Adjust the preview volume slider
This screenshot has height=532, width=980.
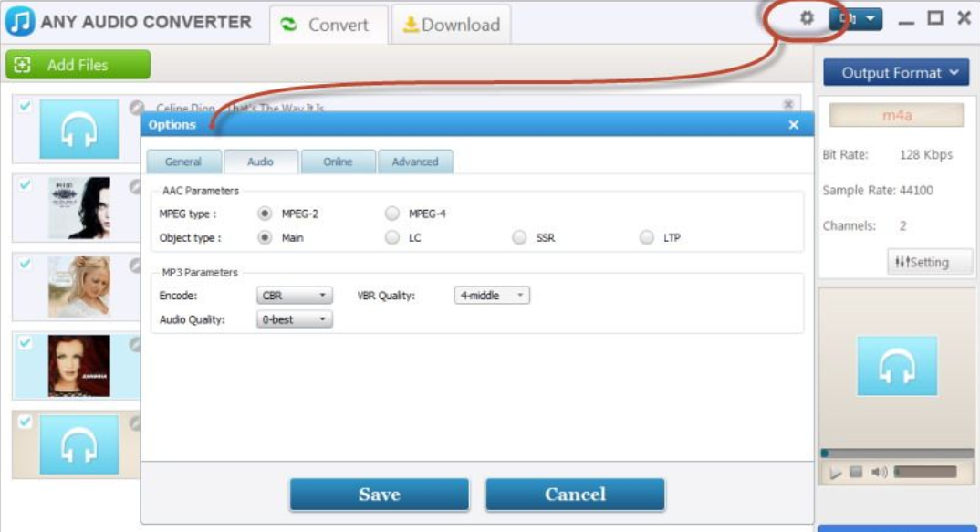coord(925,472)
